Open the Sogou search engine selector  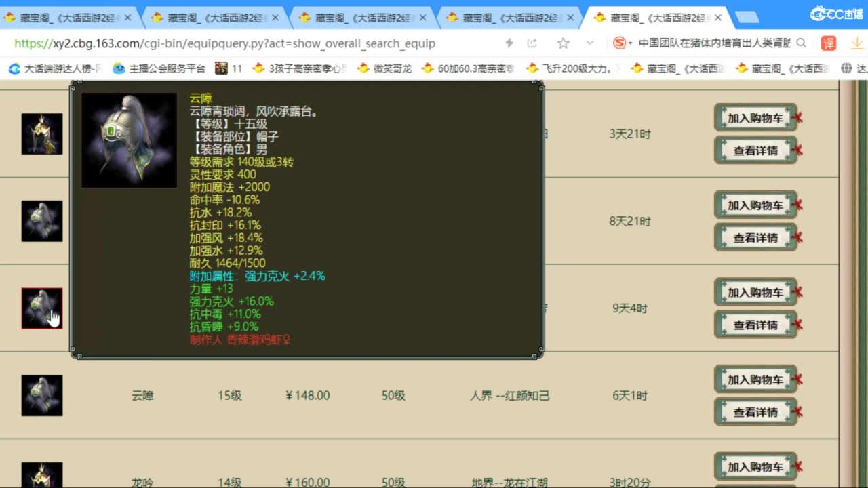623,43
